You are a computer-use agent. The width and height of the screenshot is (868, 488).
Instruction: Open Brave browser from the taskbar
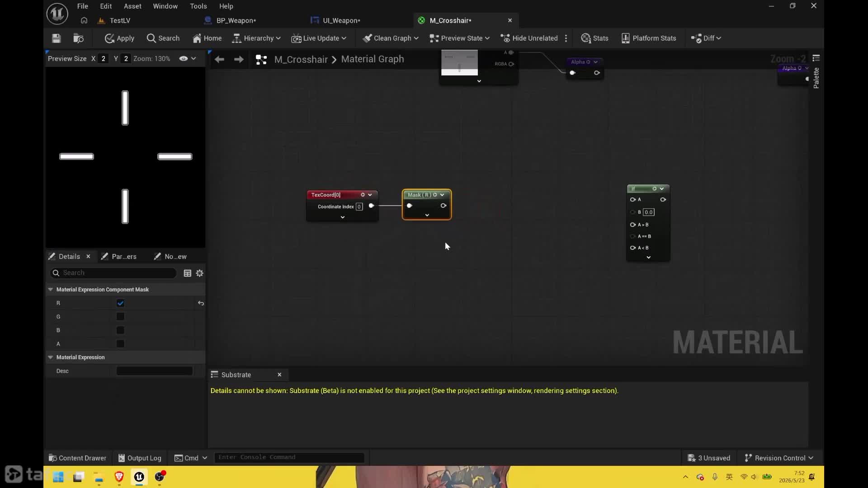[x=119, y=477]
